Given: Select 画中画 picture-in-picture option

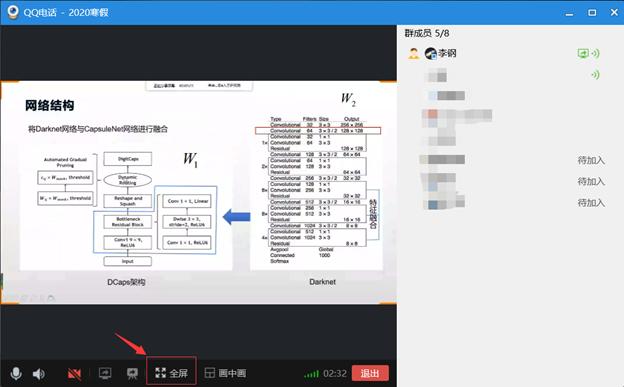Looking at the screenshot, I should click(225, 373).
